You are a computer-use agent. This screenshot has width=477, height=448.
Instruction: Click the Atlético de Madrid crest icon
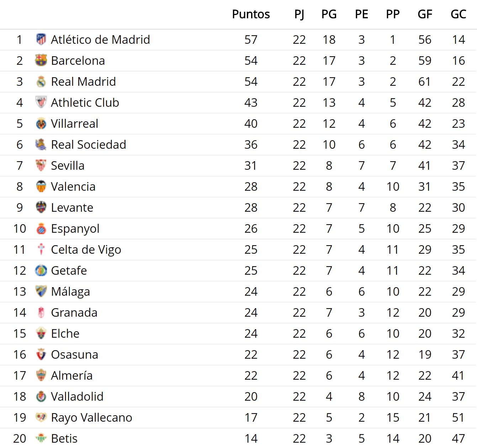tap(41, 39)
